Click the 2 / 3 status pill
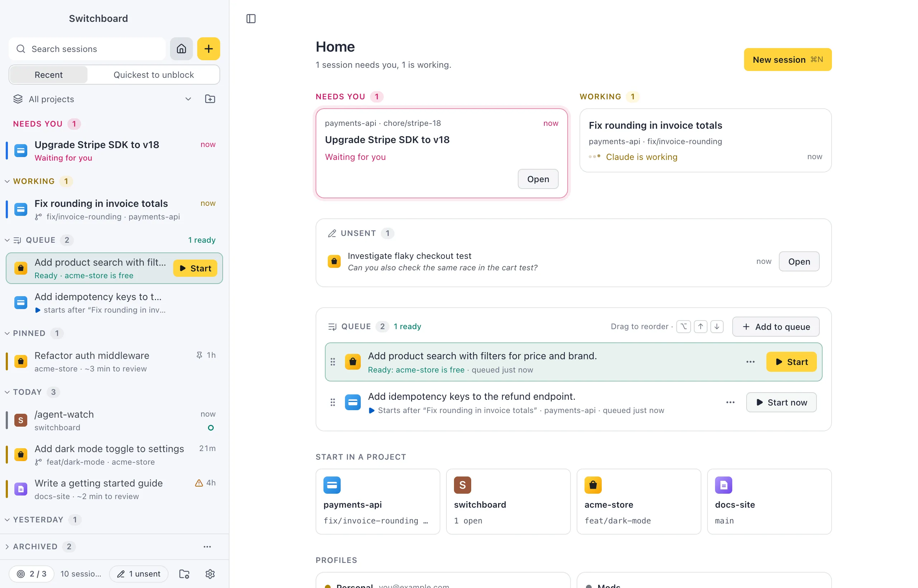The height and width of the screenshot is (588, 918). pyautogui.click(x=31, y=574)
